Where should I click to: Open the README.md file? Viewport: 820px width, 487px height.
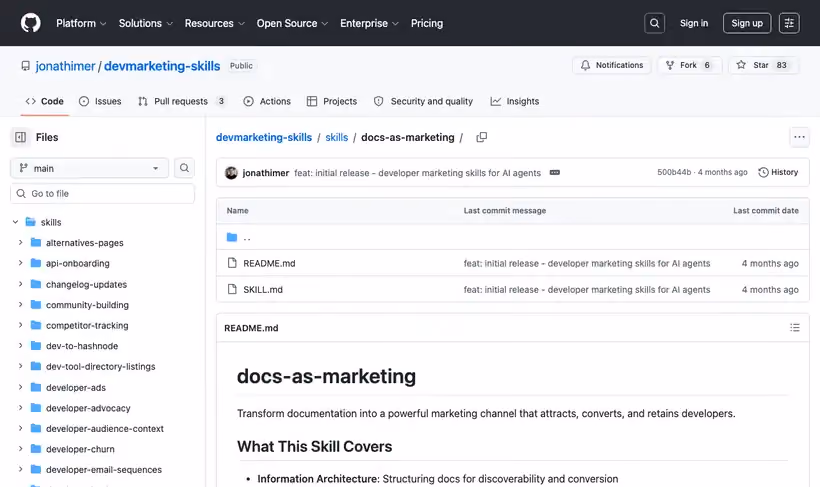[x=269, y=263]
